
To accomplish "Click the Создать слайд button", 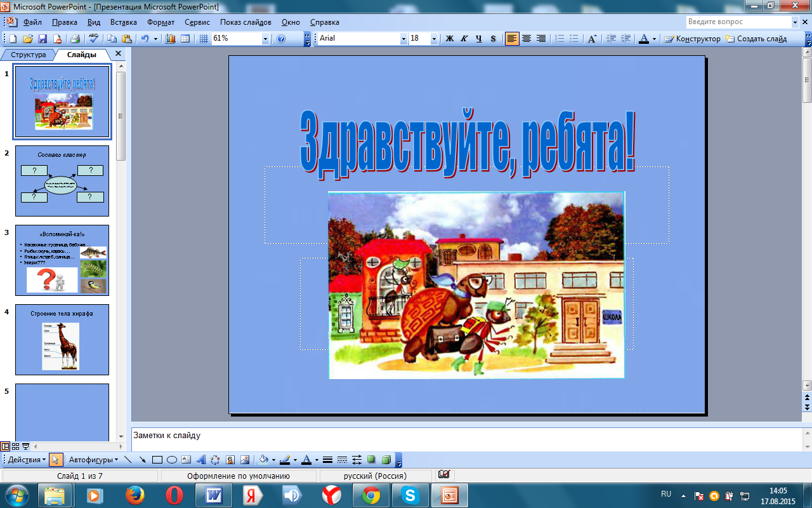I will coord(756,39).
